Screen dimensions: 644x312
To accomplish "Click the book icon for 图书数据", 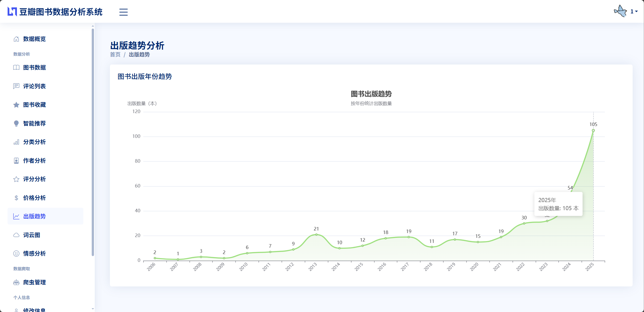I will coord(16,68).
